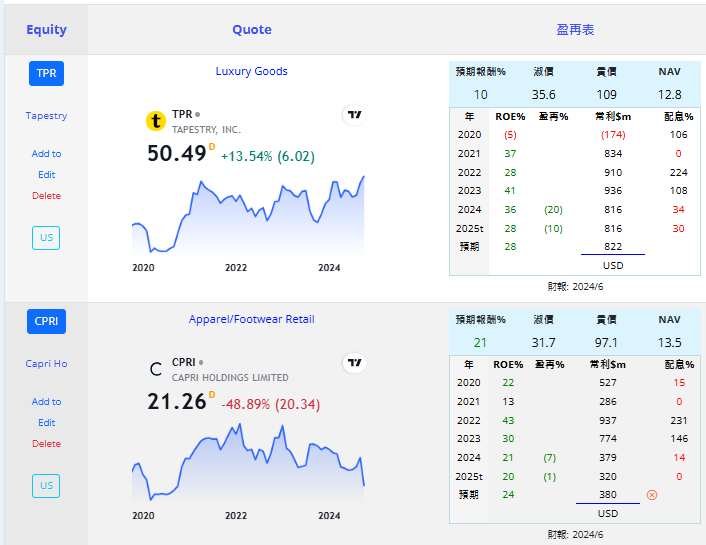Click TPR 2023 earnings value 936
Image resolution: width=706 pixels, height=545 pixels.
coord(613,191)
